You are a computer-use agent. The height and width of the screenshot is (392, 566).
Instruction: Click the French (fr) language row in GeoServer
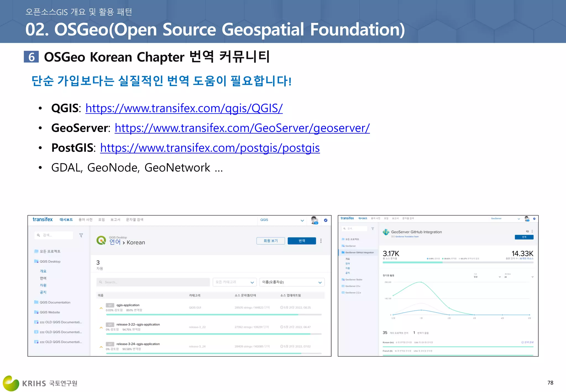[458, 352]
